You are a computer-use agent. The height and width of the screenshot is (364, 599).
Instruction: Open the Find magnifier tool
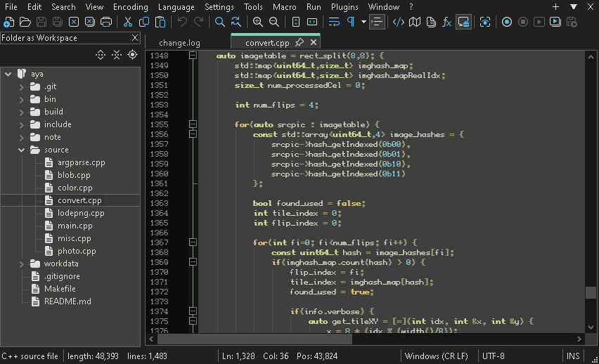tap(220, 22)
